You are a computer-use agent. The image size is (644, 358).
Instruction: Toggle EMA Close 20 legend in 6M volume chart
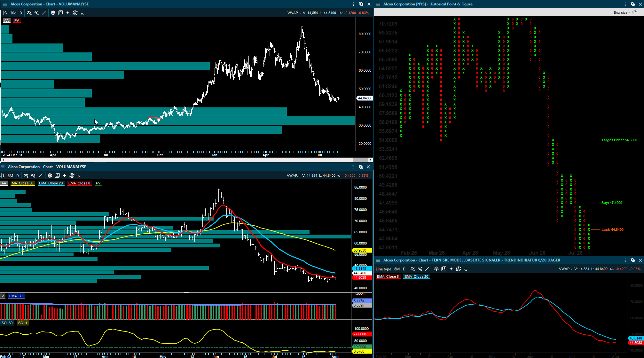tap(51, 183)
